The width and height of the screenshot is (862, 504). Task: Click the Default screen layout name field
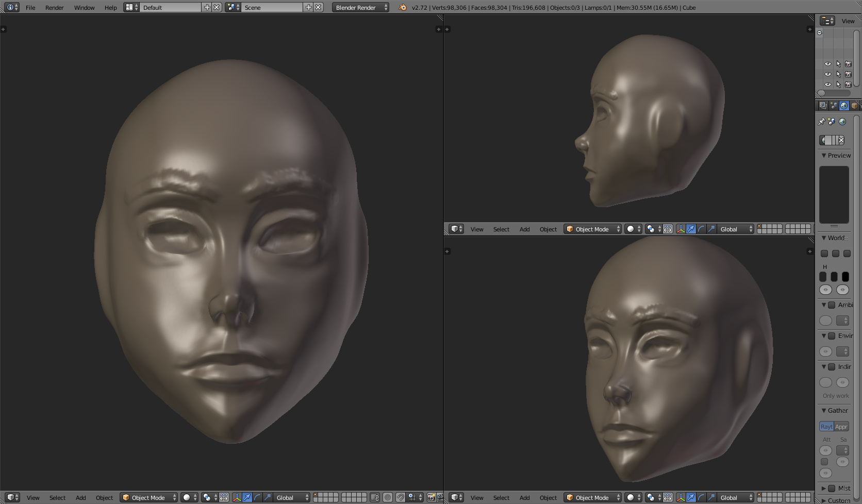point(171,7)
